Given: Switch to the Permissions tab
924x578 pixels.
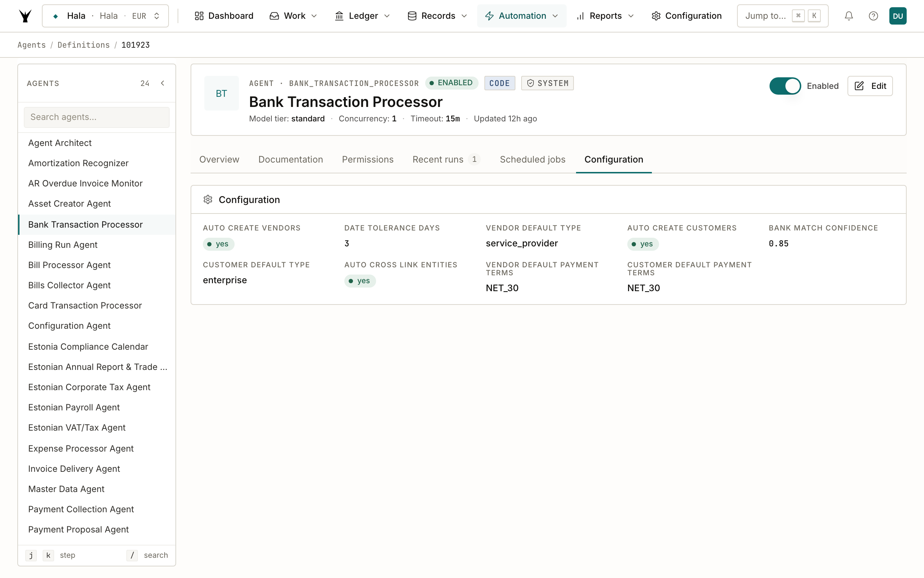Looking at the screenshot, I should click(368, 159).
